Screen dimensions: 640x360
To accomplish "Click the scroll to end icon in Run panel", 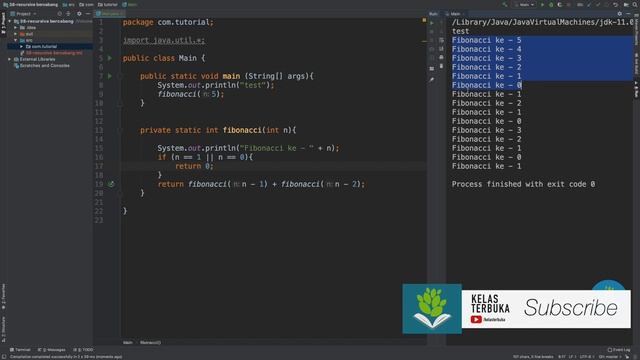I will click(441, 49).
